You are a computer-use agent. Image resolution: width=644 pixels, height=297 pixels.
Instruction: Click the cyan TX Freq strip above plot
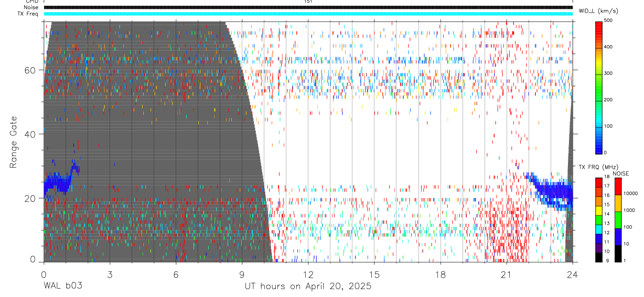[308, 14]
